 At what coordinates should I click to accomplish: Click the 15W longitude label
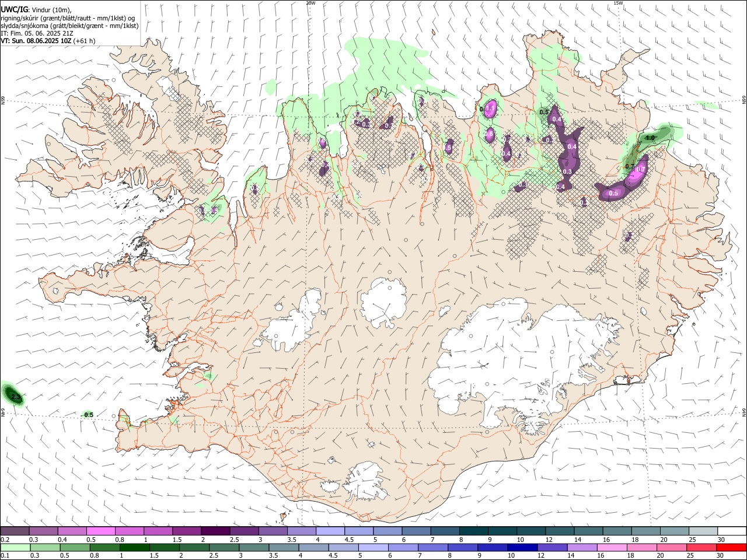tap(619, 3)
